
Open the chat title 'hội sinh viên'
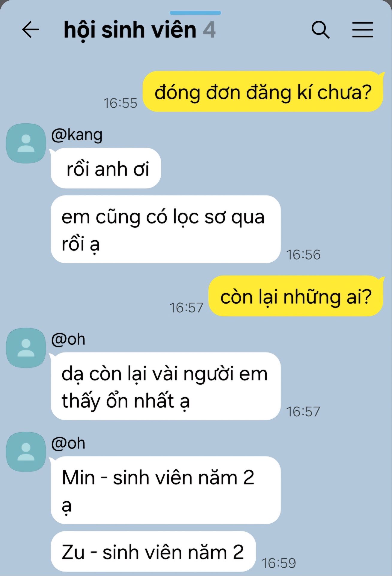coord(130,30)
